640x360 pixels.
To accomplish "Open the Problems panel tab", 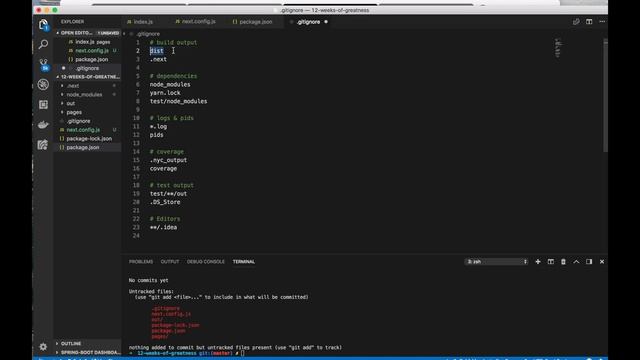I will pyautogui.click(x=141, y=262).
